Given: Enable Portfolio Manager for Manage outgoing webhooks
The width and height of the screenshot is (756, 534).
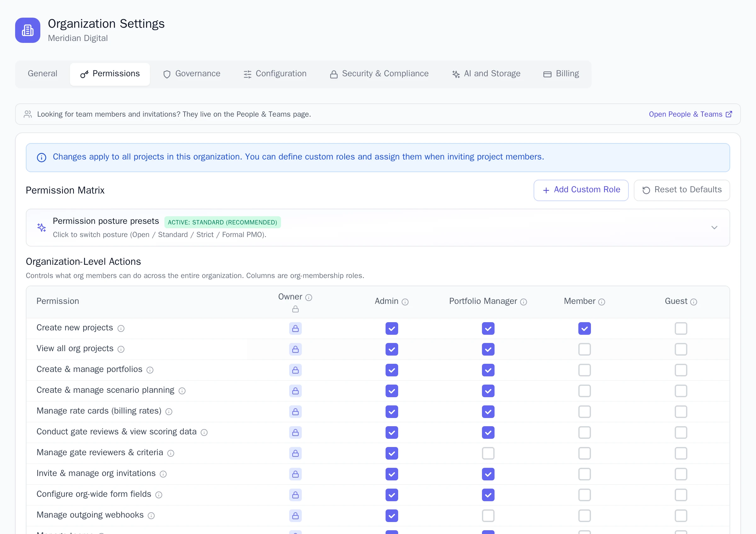Looking at the screenshot, I should tap(488, 515).
